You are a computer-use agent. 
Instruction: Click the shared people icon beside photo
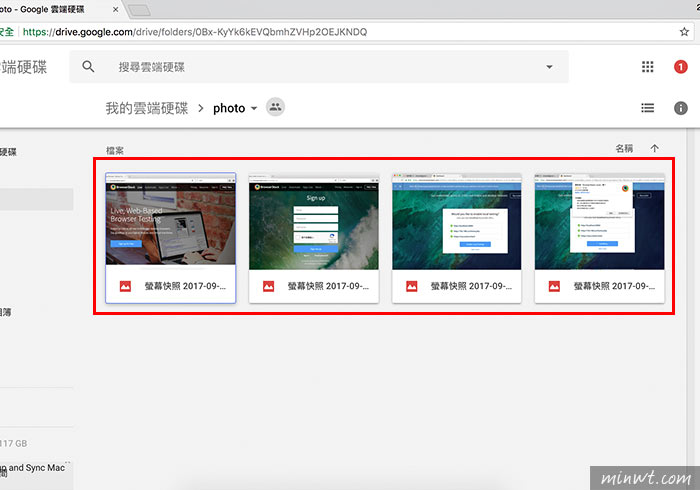(x=275, y=107)
